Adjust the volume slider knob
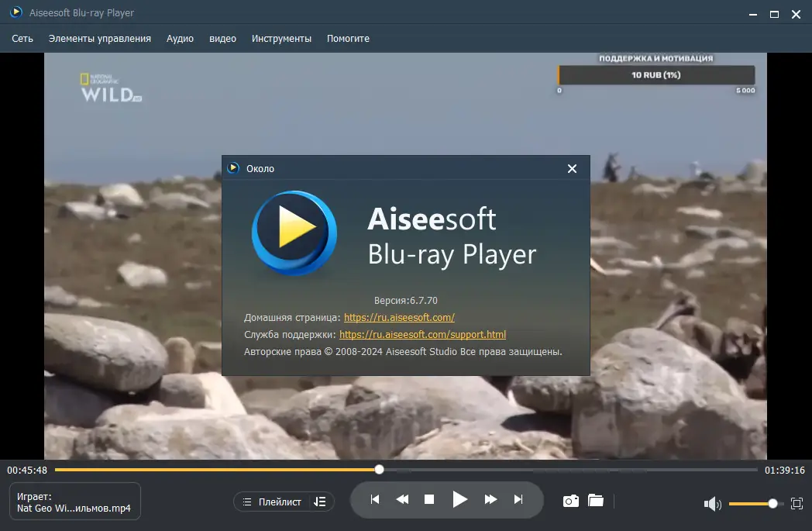Screen dimensions: 812x531 772,504
